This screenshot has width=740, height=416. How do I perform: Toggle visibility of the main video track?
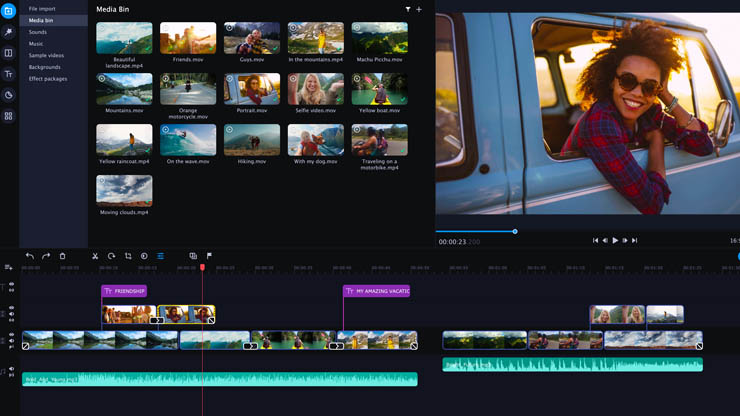click(x=12, y=335)
